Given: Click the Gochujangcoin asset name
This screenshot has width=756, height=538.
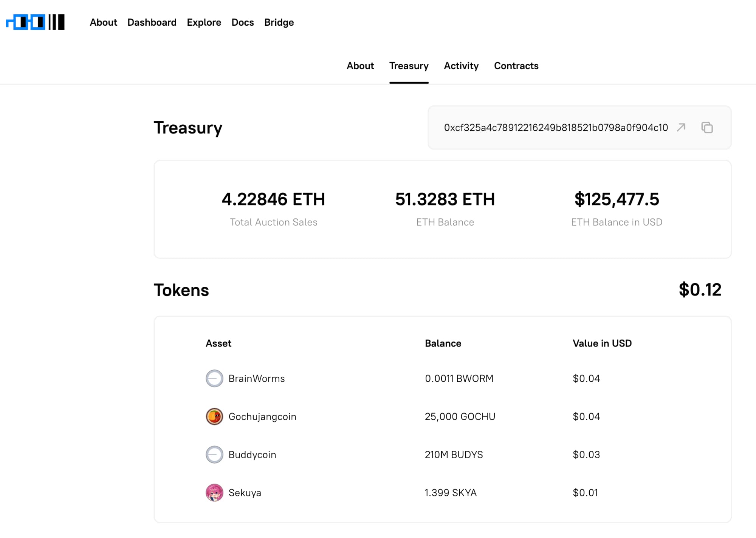Looking at the screenshot, I should pyautogui.click(x=262, y=416).
